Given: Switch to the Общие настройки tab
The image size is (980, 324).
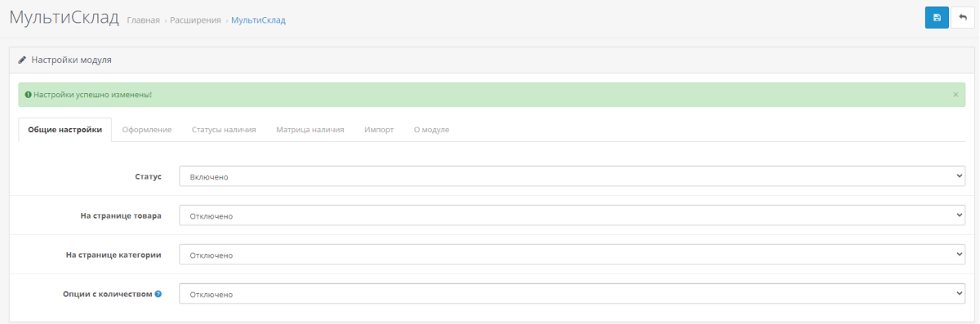Looking at the screenshot, I should (65, 130).
